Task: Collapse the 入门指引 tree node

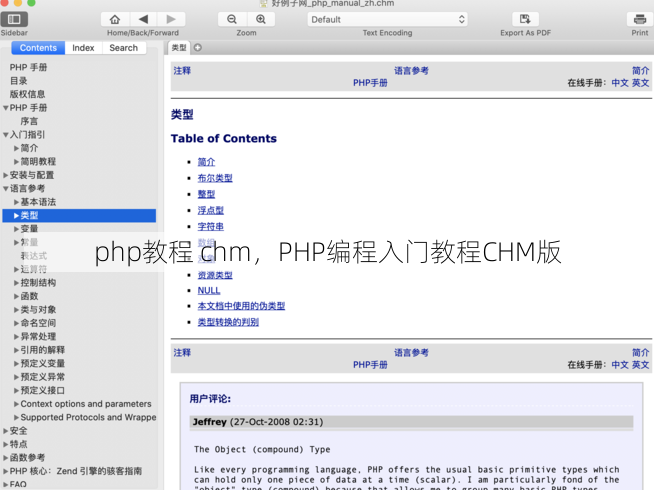Action: coord(6,135)
